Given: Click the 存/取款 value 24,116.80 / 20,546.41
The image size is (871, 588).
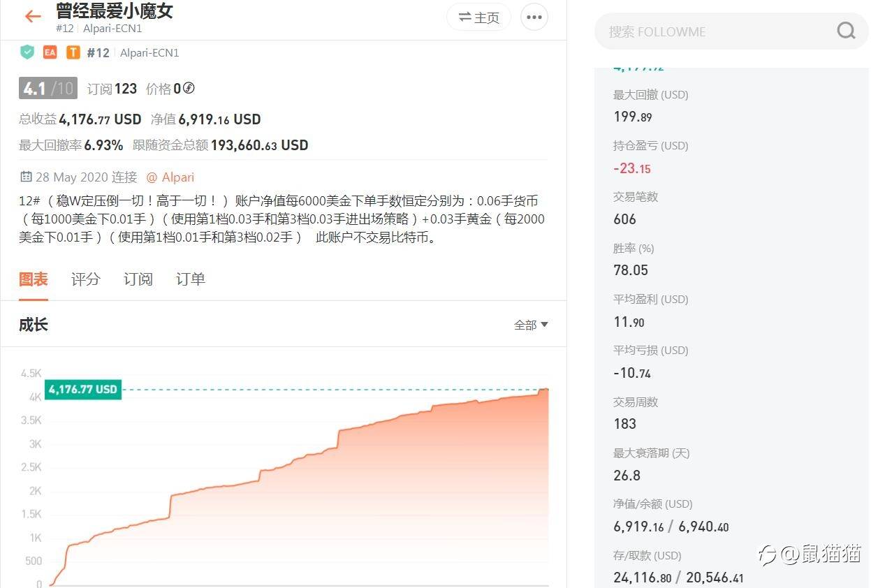Looking at the screenshot, I should point(678,578).
